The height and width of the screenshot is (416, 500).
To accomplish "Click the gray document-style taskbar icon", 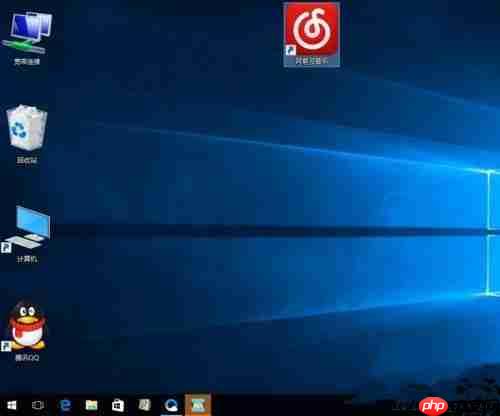I will click(x=145, y=405).
